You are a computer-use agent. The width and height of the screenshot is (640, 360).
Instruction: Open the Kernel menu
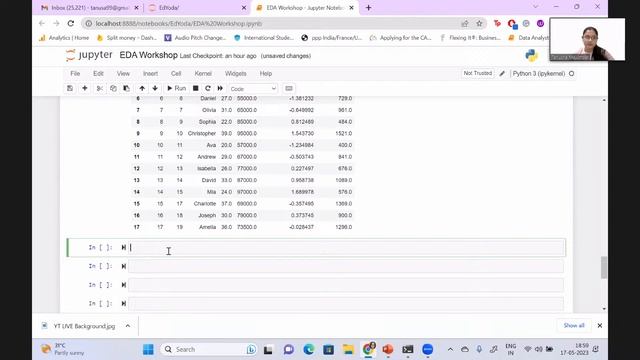tap(203, 73)
